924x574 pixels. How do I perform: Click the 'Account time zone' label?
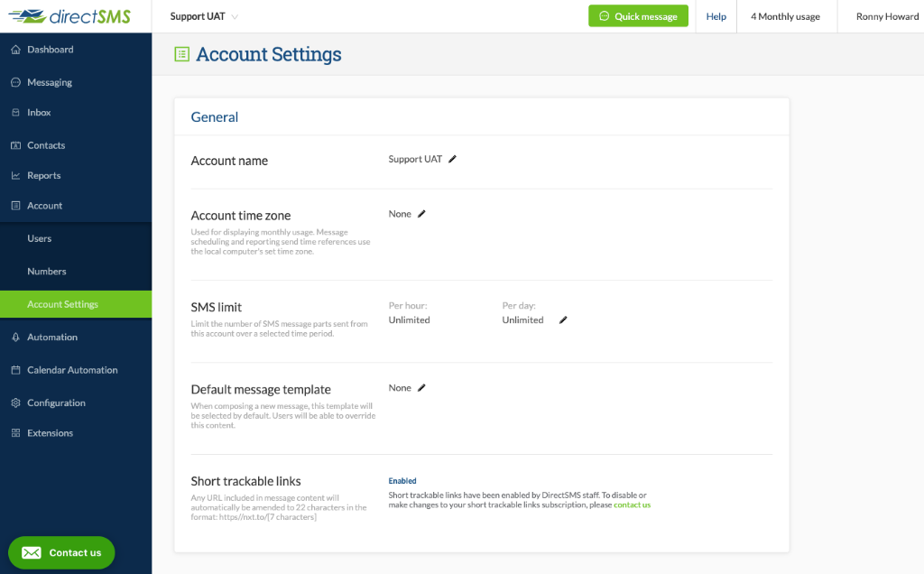tap(241, 216)
